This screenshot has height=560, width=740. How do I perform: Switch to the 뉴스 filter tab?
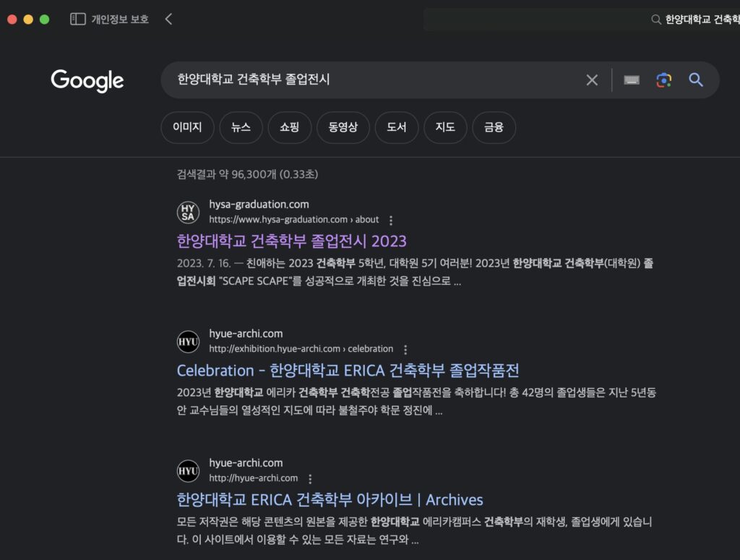pyautogui.click(x=241, y=127)
